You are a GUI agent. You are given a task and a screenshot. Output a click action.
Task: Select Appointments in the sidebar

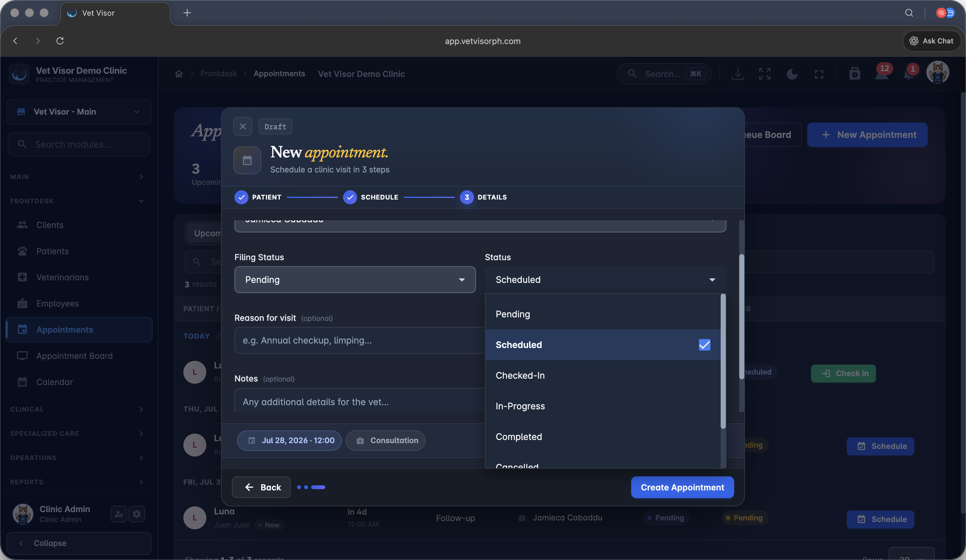(x=79, y=329)
